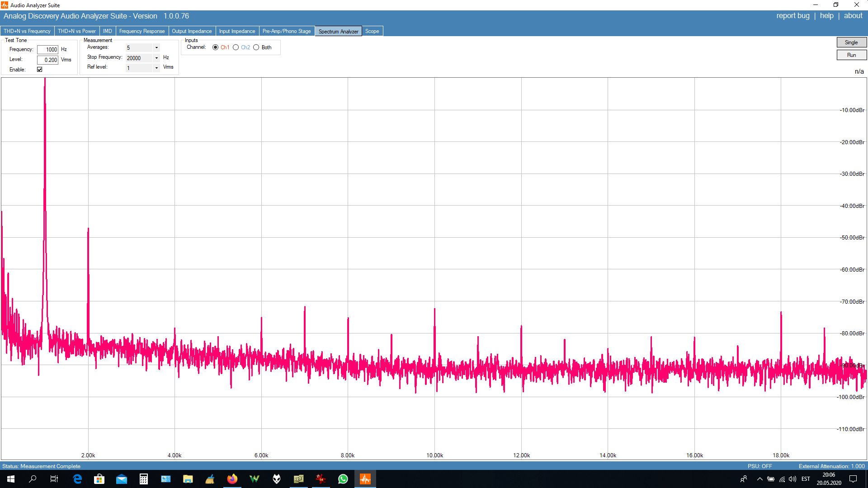The width and height of the screenshot is (868, 488).
Task: Show hidden system tray icons
Action: [x=759, y=479]
